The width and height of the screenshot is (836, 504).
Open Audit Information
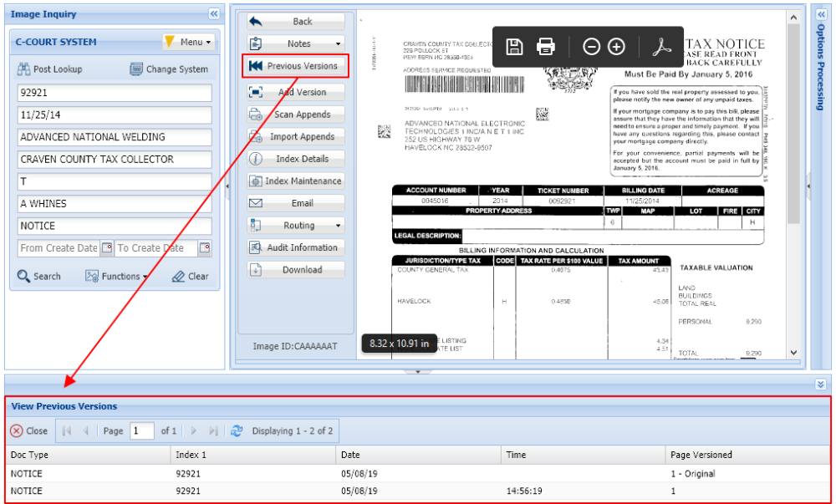tap(296, 247)
